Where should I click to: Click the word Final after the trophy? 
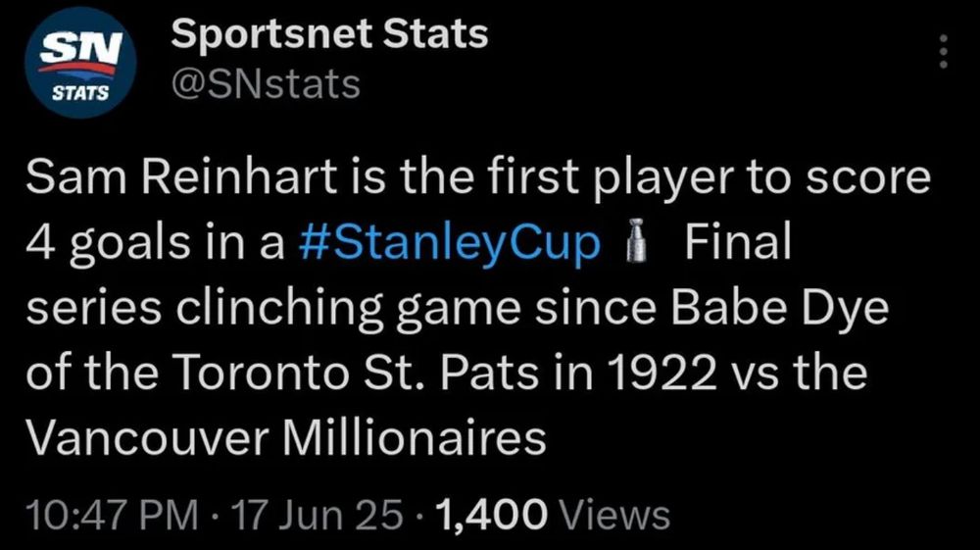[738, 242]
